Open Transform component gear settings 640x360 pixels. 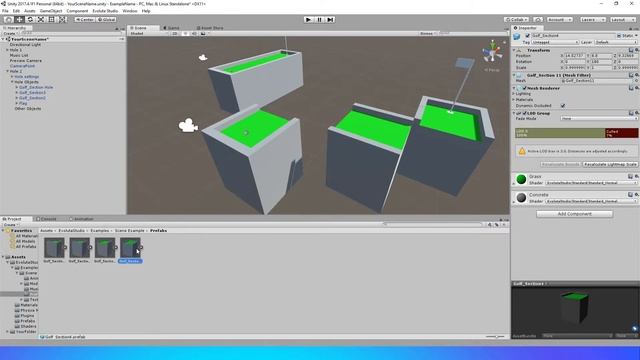pos(636,50)
